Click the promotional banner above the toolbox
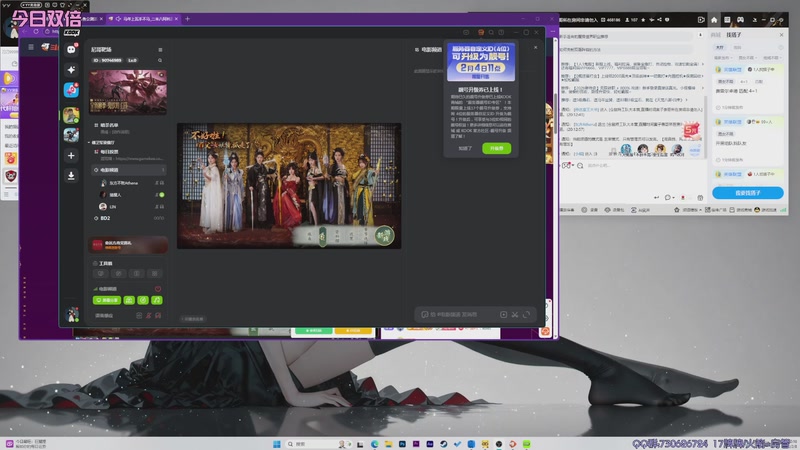 tap(128, 245)
